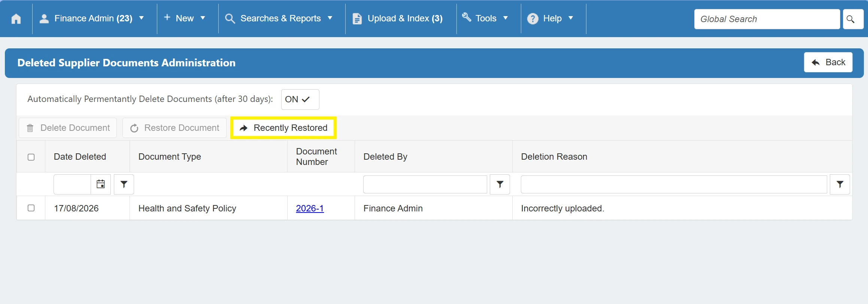Expand the Help dropdown arrow
The image size is (868, 304).
coord(571,18)
